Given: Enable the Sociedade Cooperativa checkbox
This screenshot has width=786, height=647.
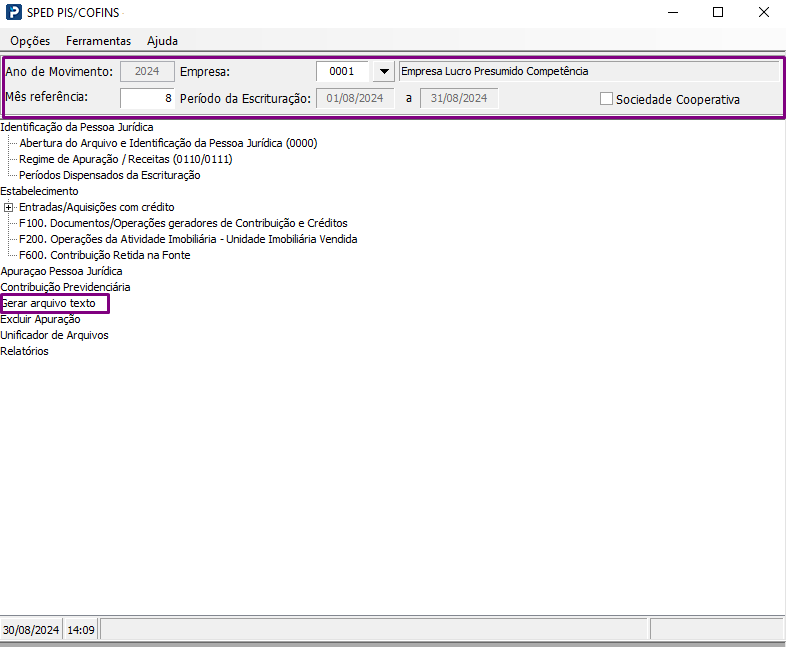Looking at the screenshot, I should click(606, 99).
